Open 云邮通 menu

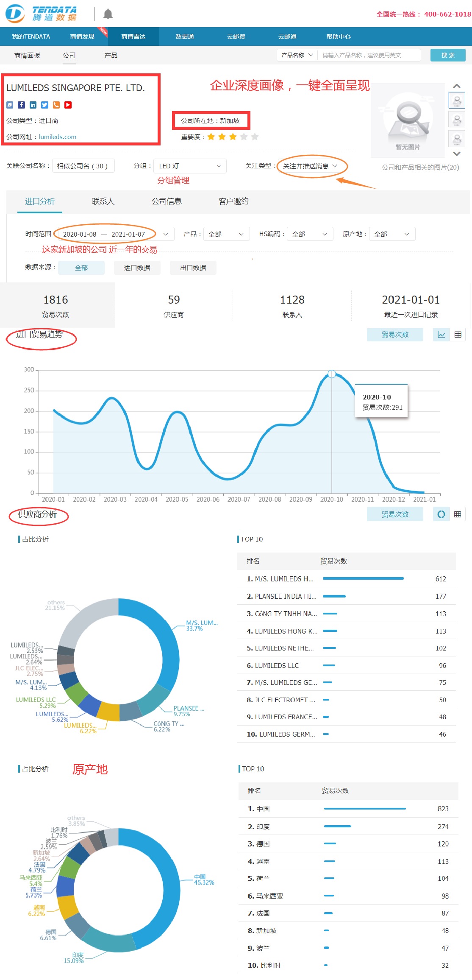coord(287,36)
